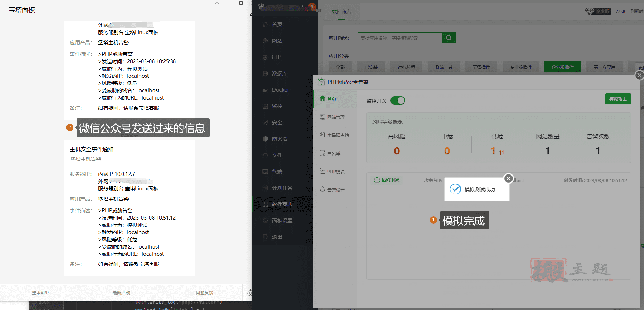Click the 宝塔面板 window title
644x310 pixels.
(x=22, y=10)
